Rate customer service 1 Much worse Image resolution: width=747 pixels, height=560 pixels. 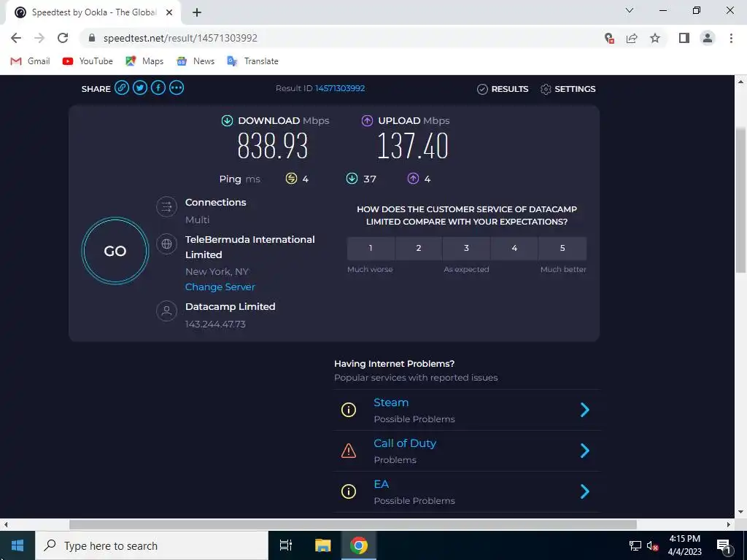(371, 248)
